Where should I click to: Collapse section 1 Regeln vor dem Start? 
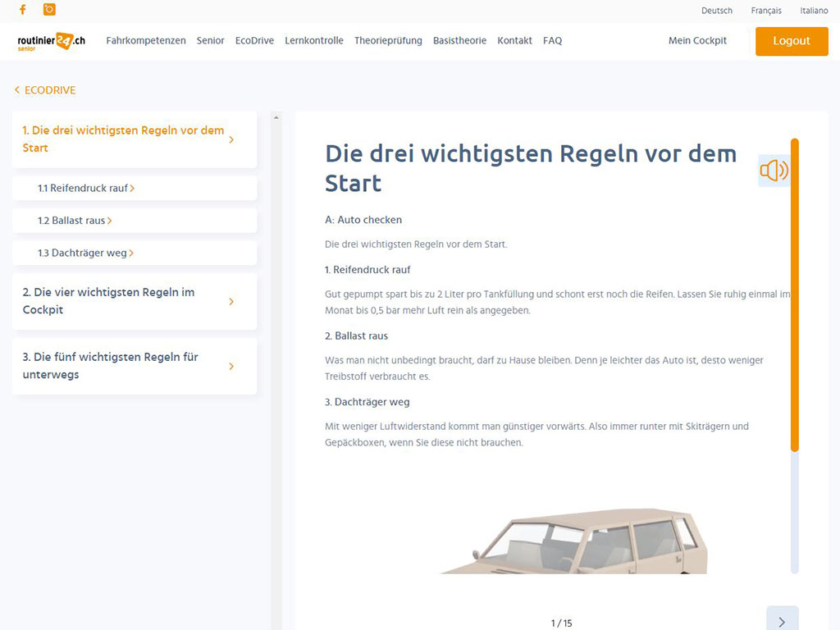click(134, 139)
